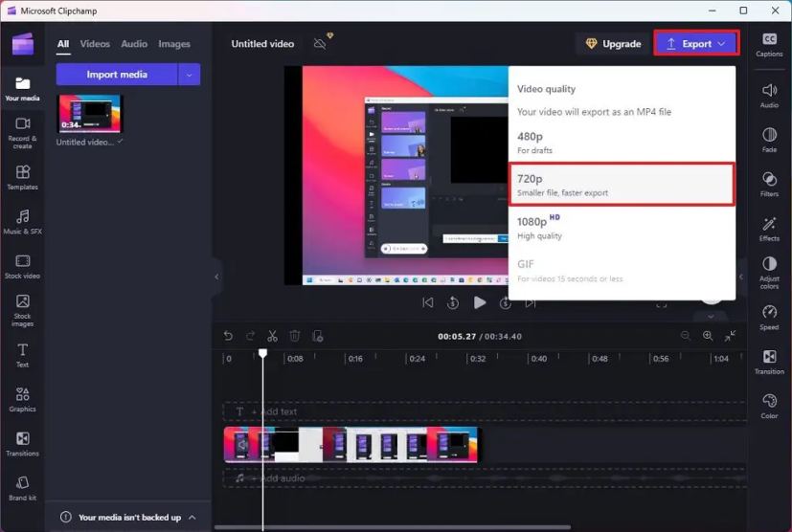Expand Your media isn't backed up notice
The image size is (792, 532).
192,518
